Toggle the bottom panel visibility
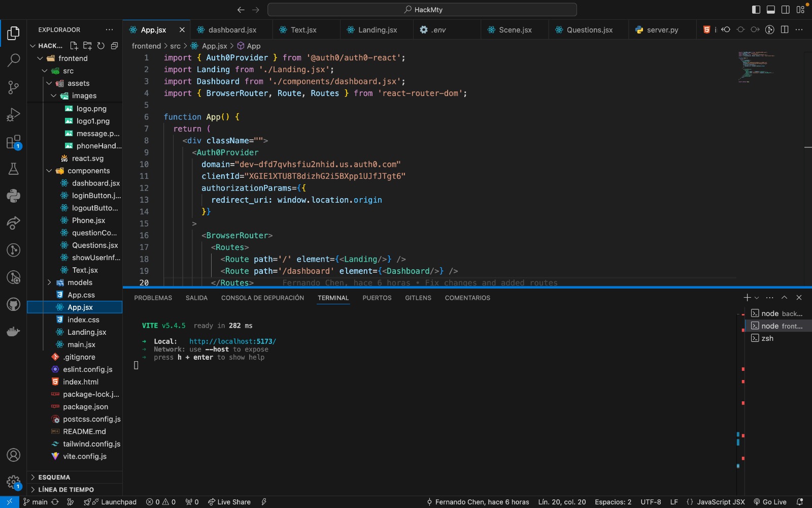This screenshot has height=508, width=812. pyautogui.click(x=770, y=10)
